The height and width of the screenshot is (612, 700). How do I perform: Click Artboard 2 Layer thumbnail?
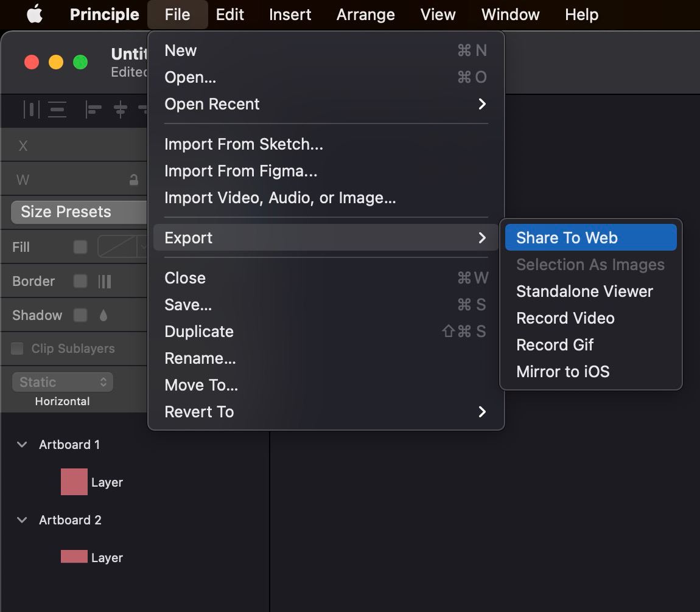[74, 557]
